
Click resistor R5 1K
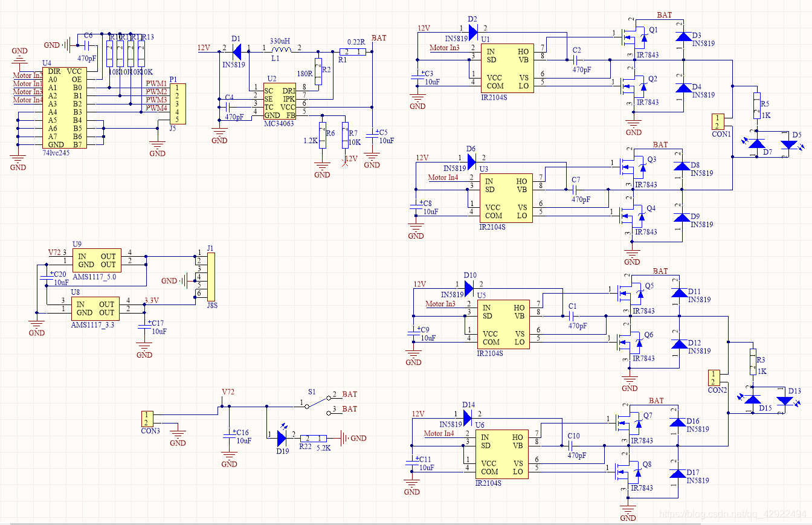pyautogui.click(x=756, y=106)
